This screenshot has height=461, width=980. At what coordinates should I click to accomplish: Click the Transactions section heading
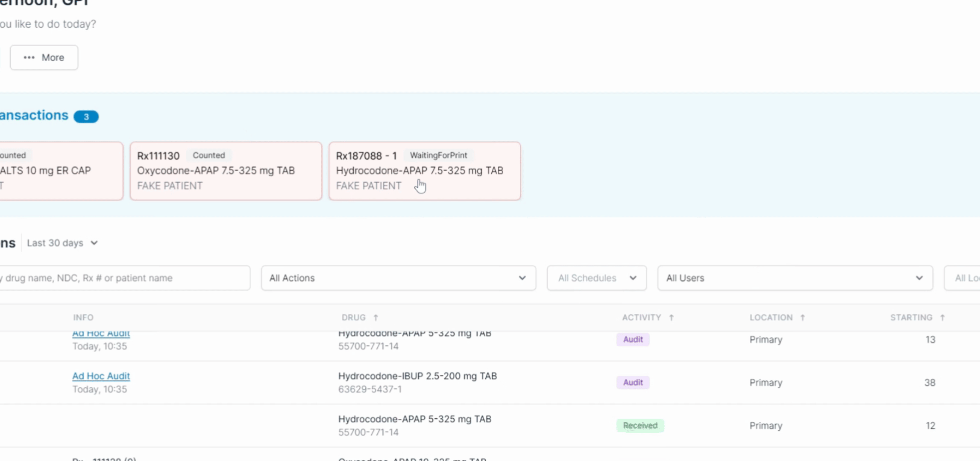point(34,115)
